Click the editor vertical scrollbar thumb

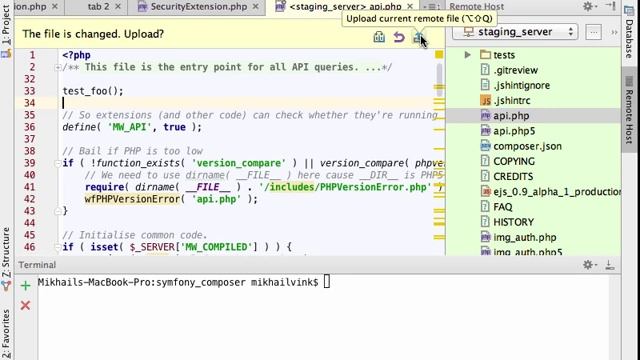[439, 80]
